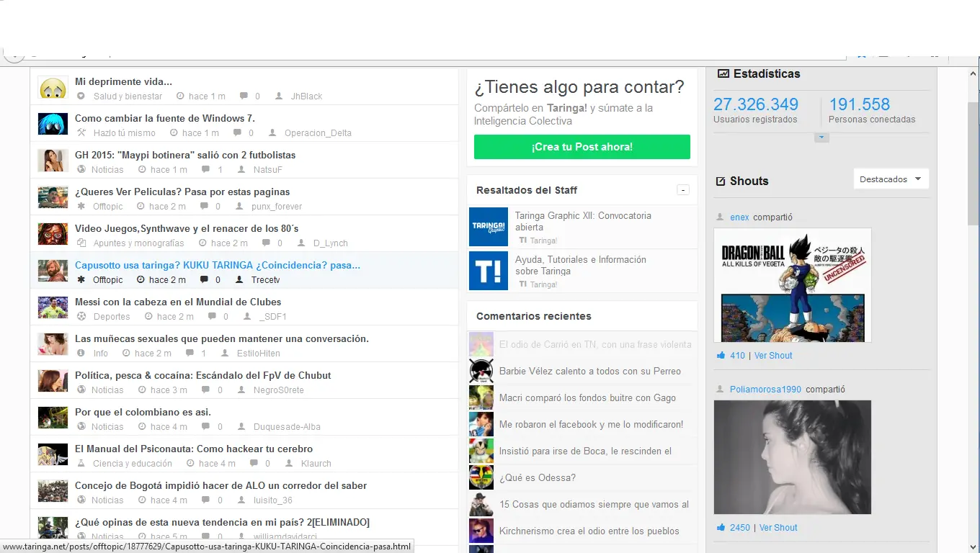Image resolution: width=980 pixels, height=553 pixels.
Task: Click the 'Salud y bienestar' category label
Action: pyautogui.click(x=128, y=96)
